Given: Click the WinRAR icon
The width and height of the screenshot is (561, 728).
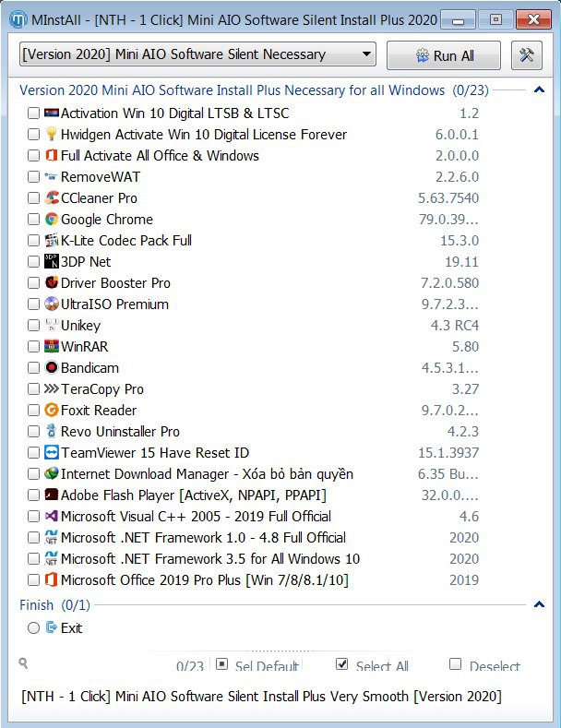Looking at the screenshot, I should pos(51,346).
